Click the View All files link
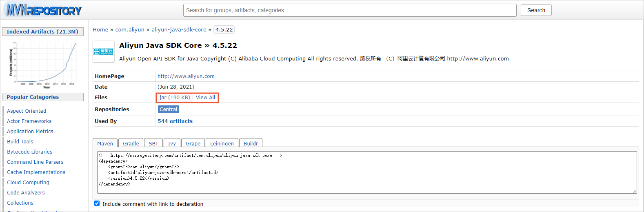 point(205,98)
